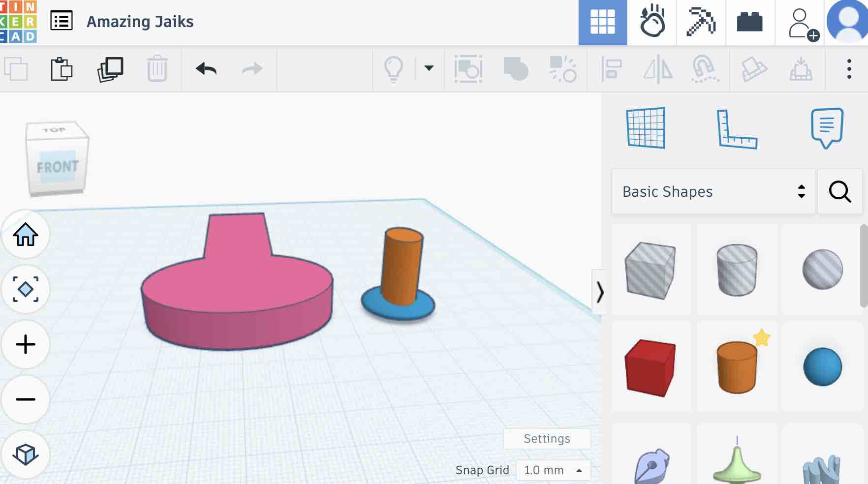Click the TOP face of view cube
Screen dimensions: 868x484
pyautogui.click(x=55, y=130)
